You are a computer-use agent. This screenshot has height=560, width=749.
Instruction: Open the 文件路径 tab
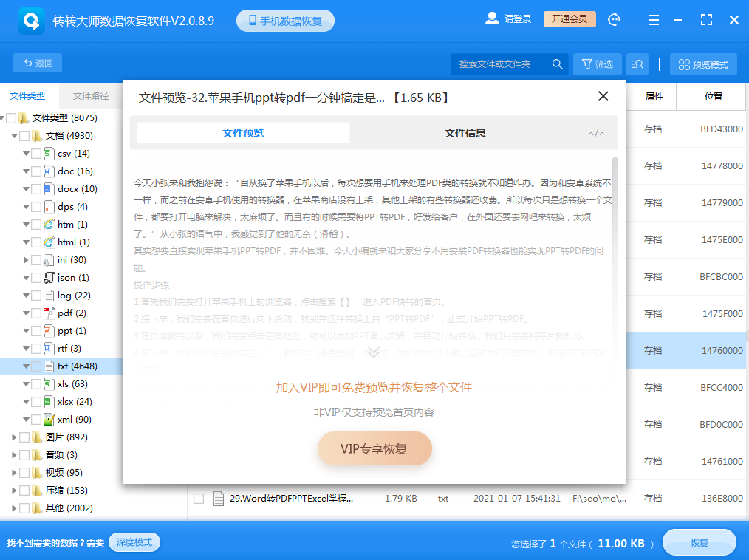coord(92,95)
